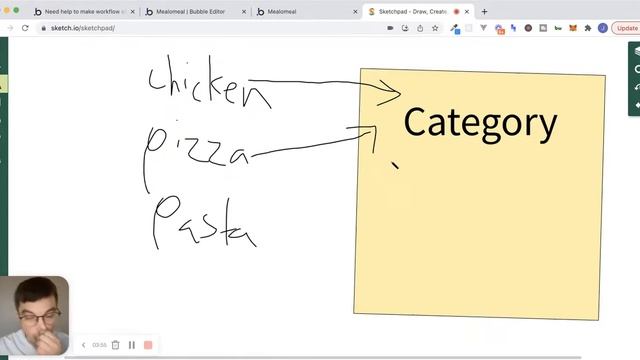Screen dimensions: 640x360
Task: Undo the last stroke in Sketchpad
Action: coord(637,87)
